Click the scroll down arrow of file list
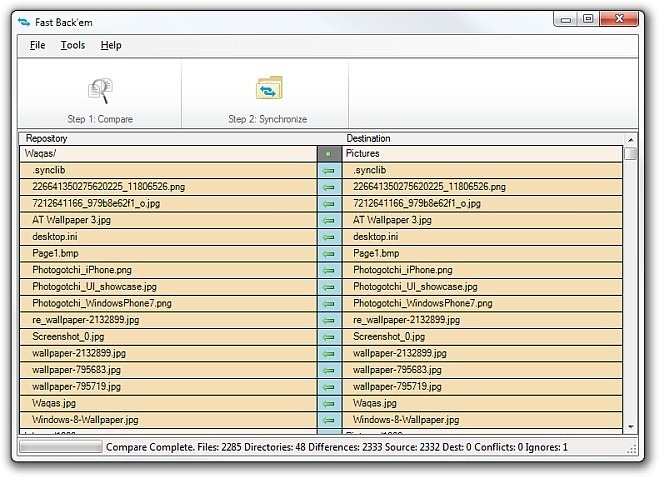660x478 pixels. click(631, 426)
